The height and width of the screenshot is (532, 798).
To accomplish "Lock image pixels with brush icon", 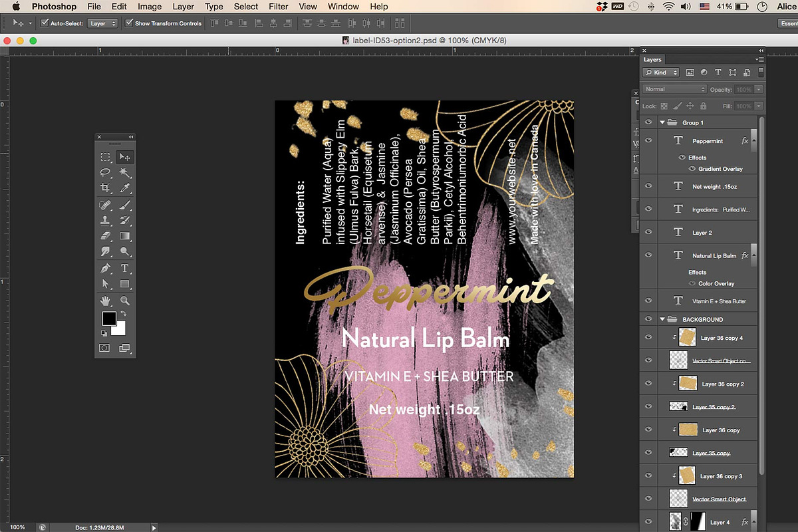I will point(677,106).
